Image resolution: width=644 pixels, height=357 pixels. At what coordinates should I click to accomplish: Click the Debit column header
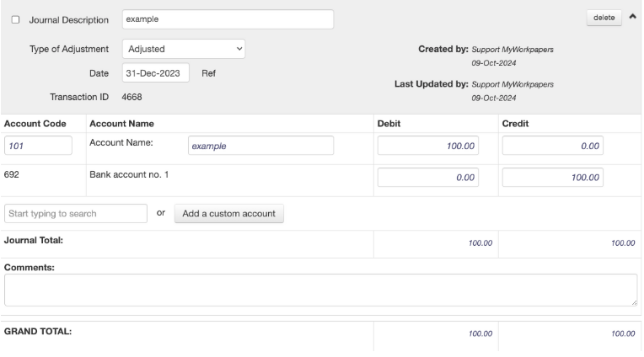click(x=389, y=123)
